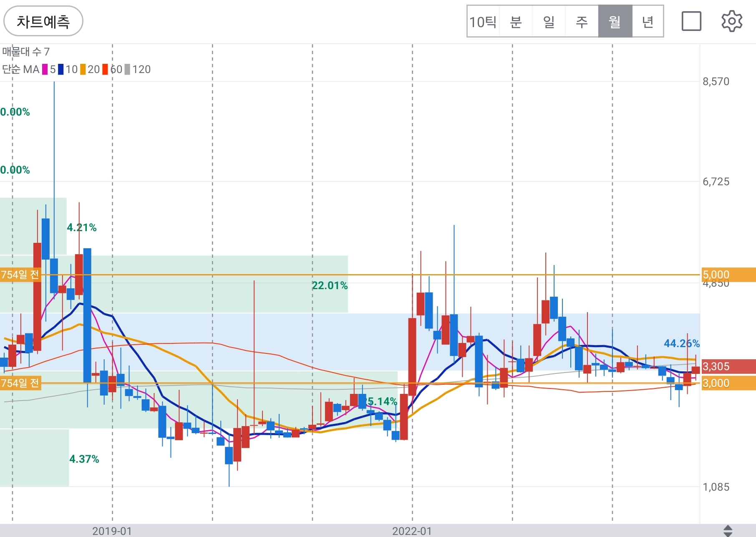
Task: Open chart settings gear icon
Action: (732, 21)
